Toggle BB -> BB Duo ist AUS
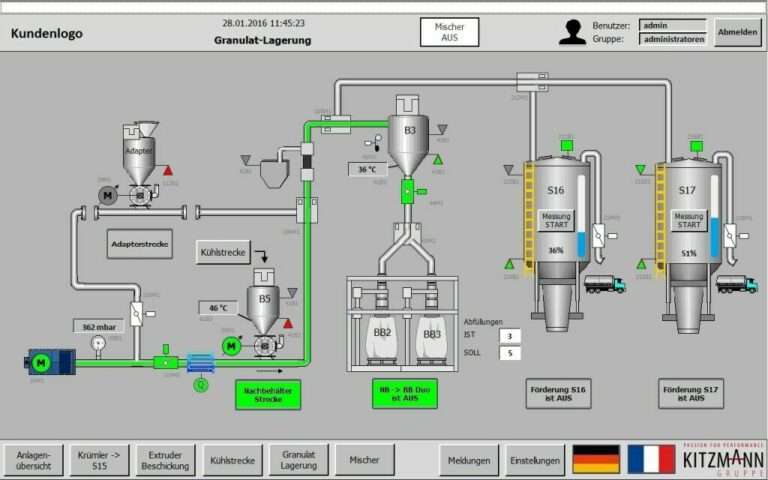768x480 pixels. [x=405, y=394]
